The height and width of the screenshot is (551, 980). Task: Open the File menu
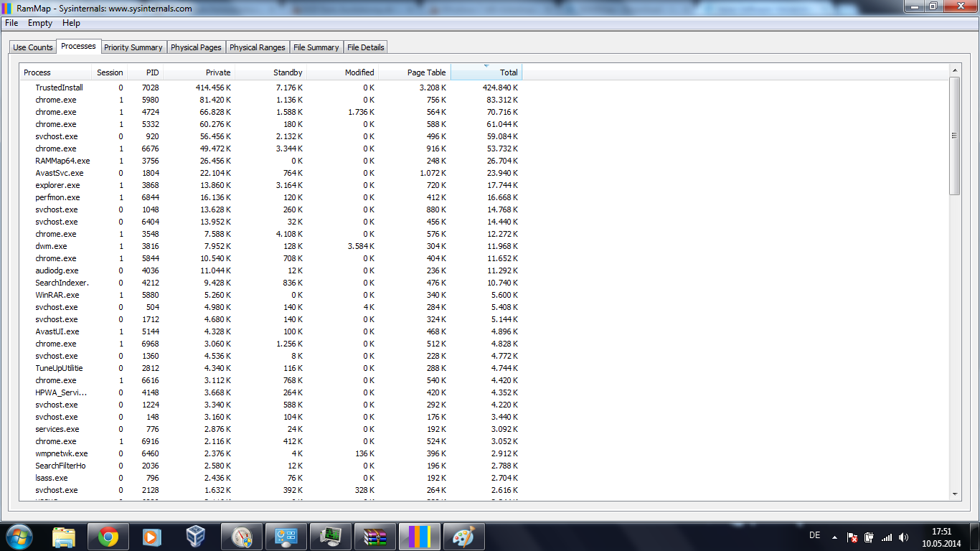tap(11, 23)
